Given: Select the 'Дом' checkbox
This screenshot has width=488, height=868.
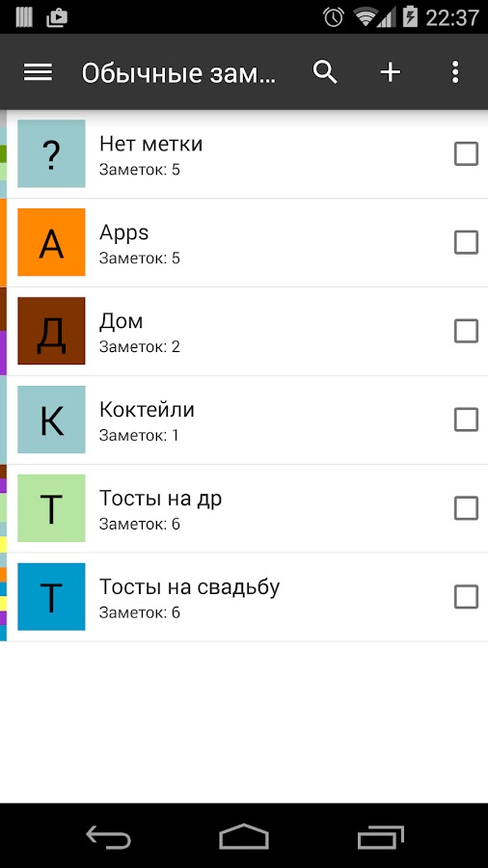Looking at the screenshot, I should [466, 331].
